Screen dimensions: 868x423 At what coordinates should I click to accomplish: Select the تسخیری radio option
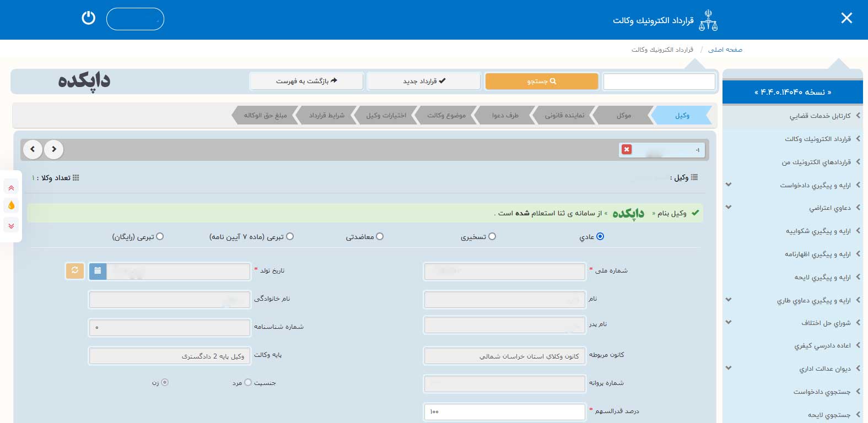coord(492,236)
